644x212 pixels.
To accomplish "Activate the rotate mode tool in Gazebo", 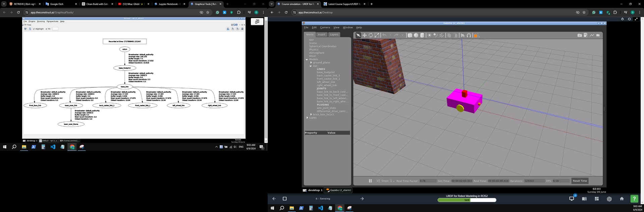I will click(371, 35).
